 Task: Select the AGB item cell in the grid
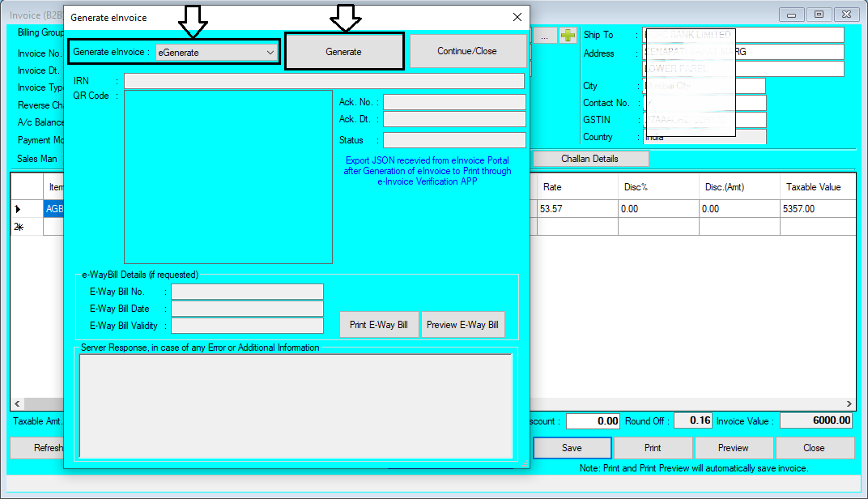point(53,208)
